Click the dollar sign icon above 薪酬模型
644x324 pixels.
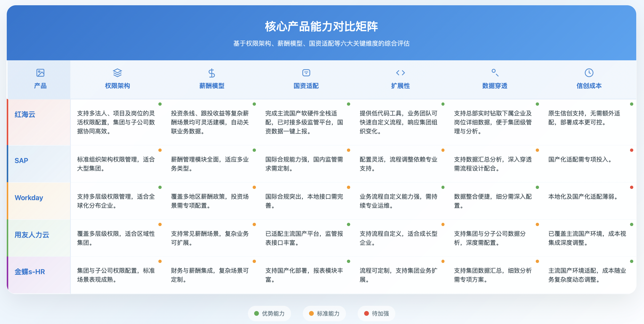pos(212,73)
